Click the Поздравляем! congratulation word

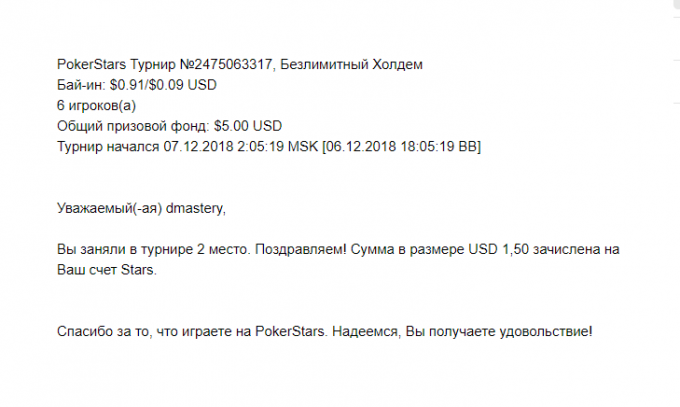(x=301, y=249)
